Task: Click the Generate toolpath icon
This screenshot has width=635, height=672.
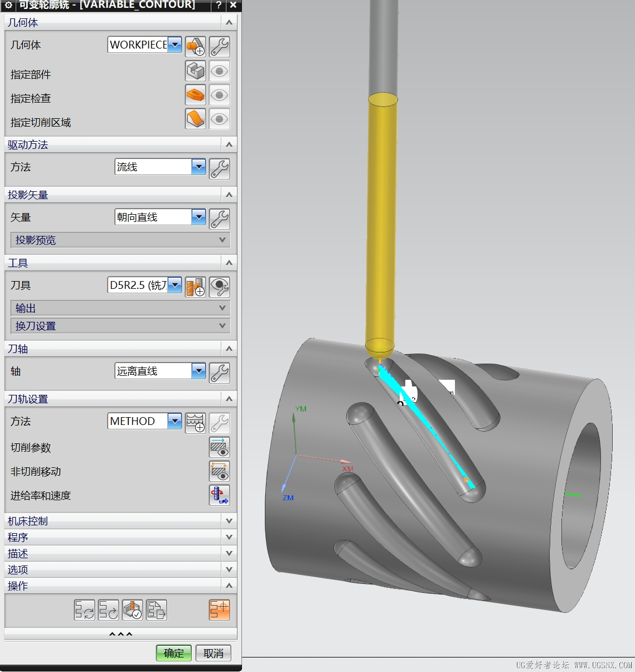Action: pos(85,610)
